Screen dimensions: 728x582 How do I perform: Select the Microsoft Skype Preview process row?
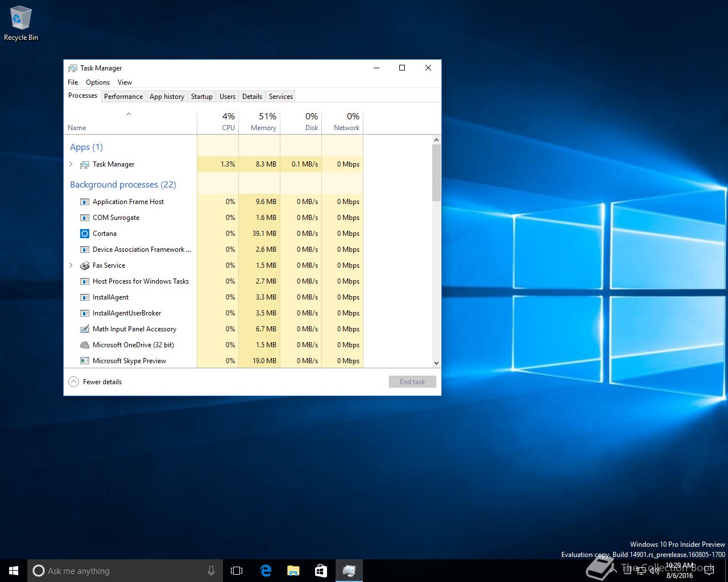(x=130, y=361)
